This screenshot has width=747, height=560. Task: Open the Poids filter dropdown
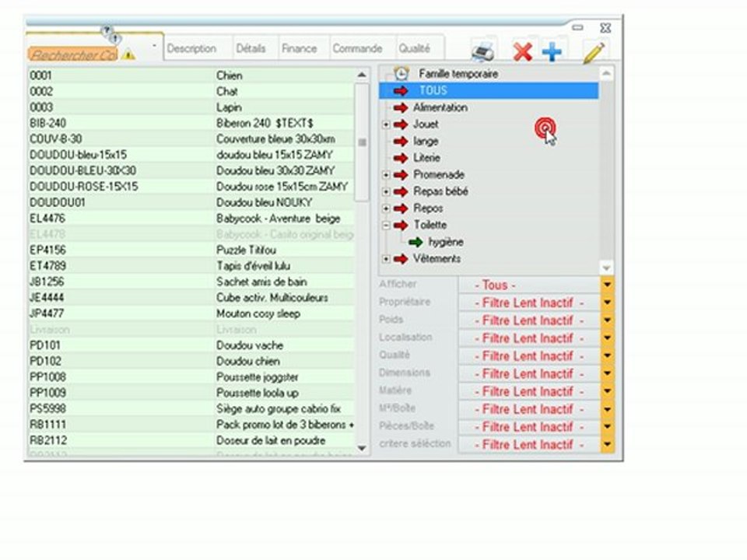point(607,320)
